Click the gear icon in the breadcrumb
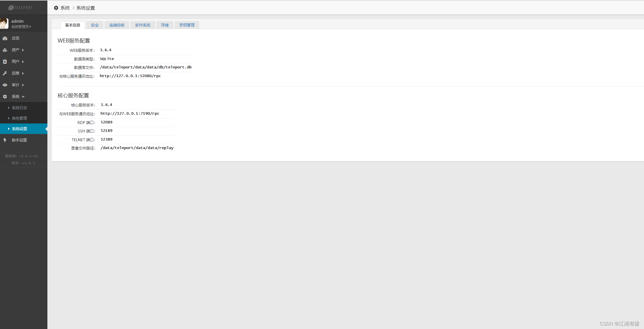 [x=56, y=8]
